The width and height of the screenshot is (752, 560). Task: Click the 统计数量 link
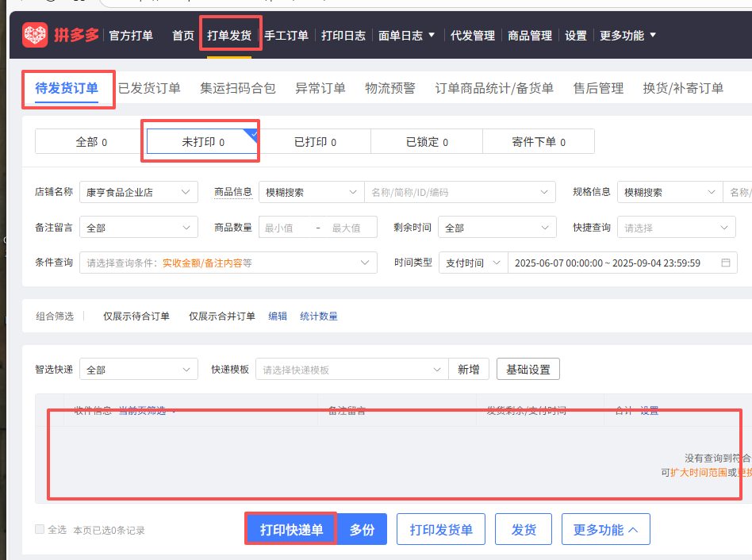pos(319,316)
